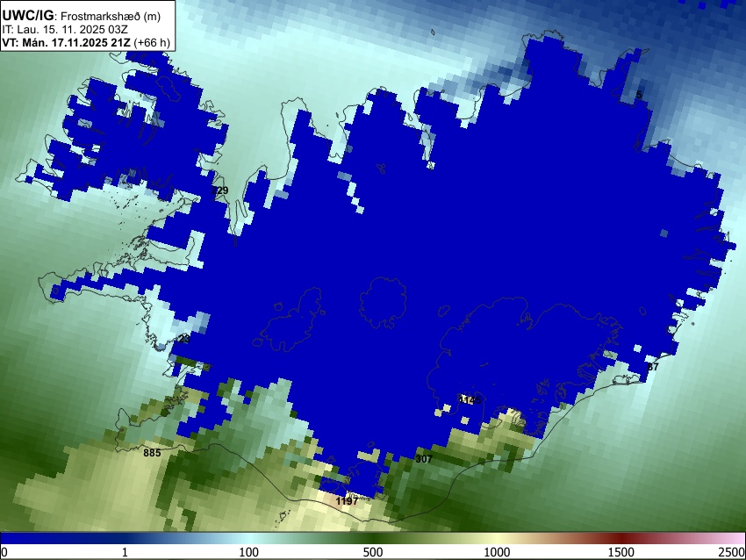This screenshot has width=746, height=560.
Task: Click the 1197 value label on the map
Action: click(x=347, y=501)
